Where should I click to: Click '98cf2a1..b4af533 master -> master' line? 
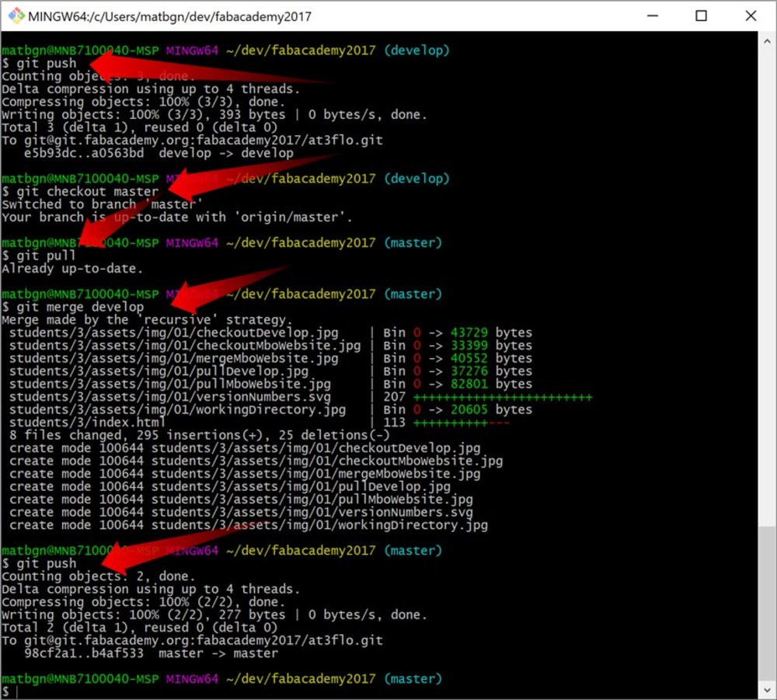[x=152, y=653]
